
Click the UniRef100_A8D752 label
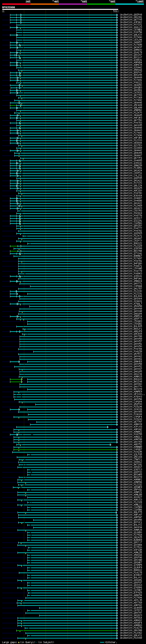(x=131, y=445)
